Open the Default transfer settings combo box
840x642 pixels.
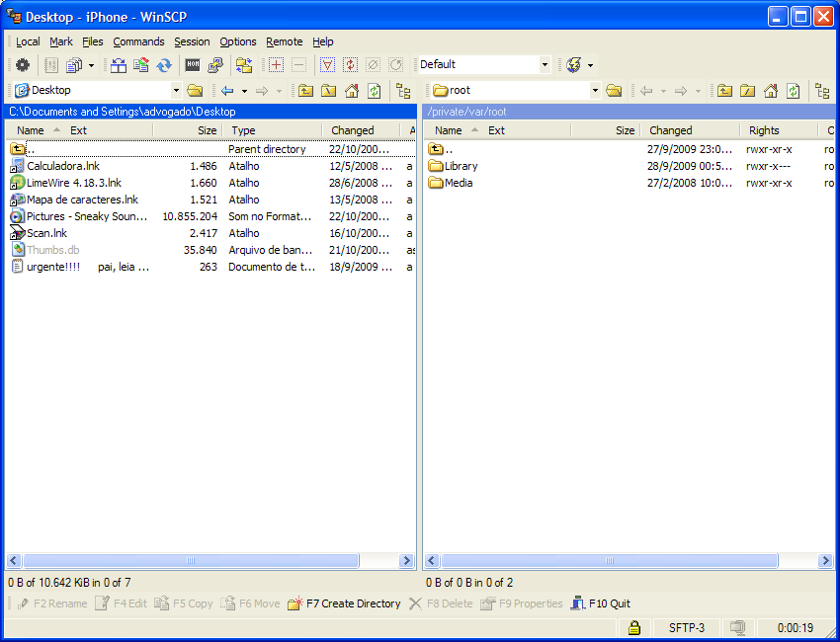point(484,65)
